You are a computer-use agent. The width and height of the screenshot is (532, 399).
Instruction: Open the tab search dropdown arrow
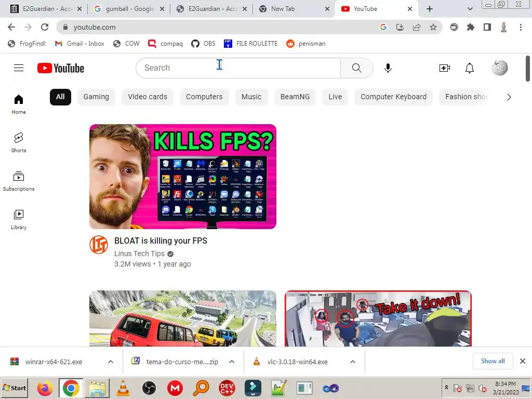coord(470,9)
